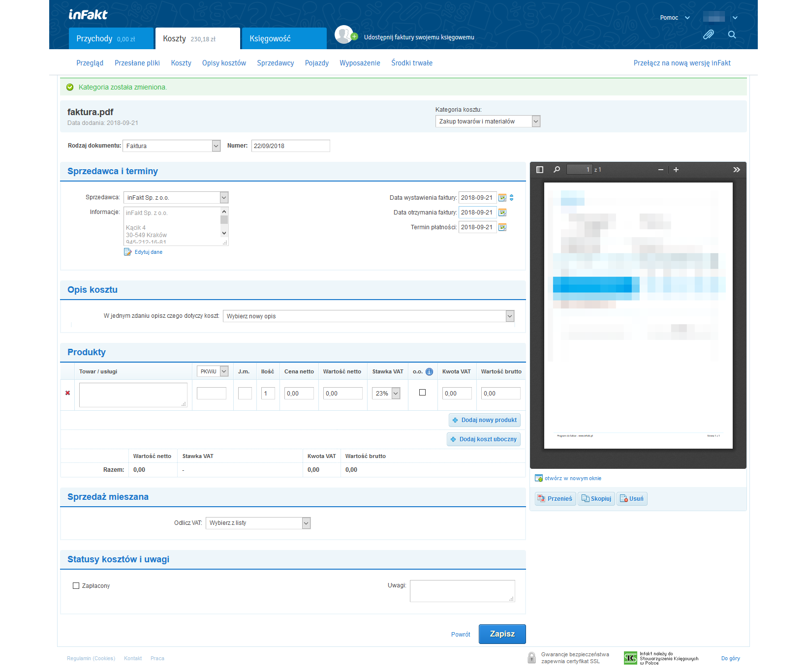Click Przełącz na nową wersję inFakt

tap(682, 63)
